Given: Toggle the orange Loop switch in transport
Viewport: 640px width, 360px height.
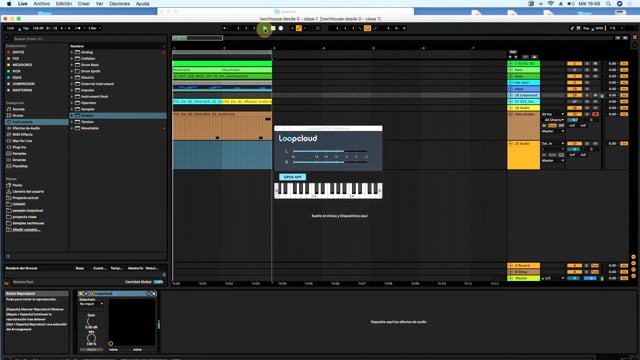Looking at the screenshot, I should 367,28.
